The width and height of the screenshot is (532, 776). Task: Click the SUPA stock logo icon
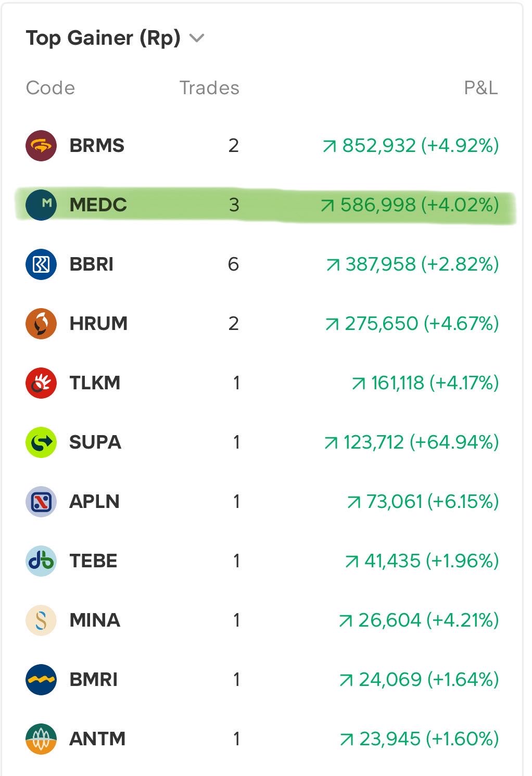point(41,442)
